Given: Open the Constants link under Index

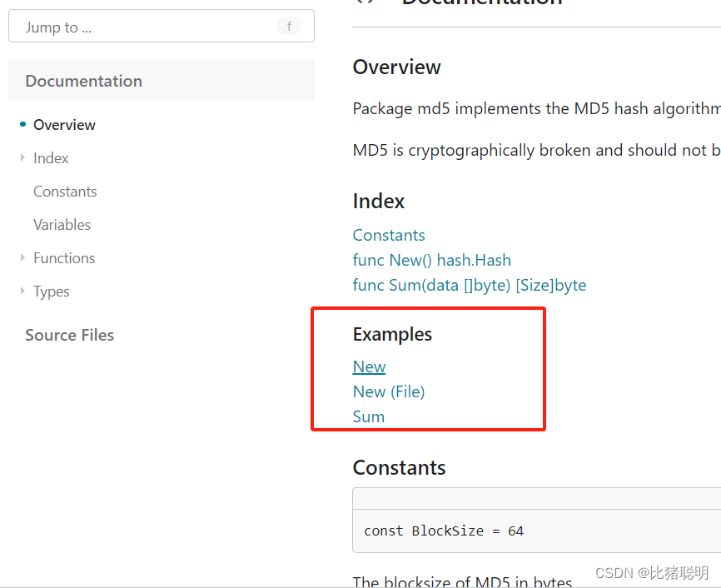Looking at the screenshot, I should click(x=388, y=235).
